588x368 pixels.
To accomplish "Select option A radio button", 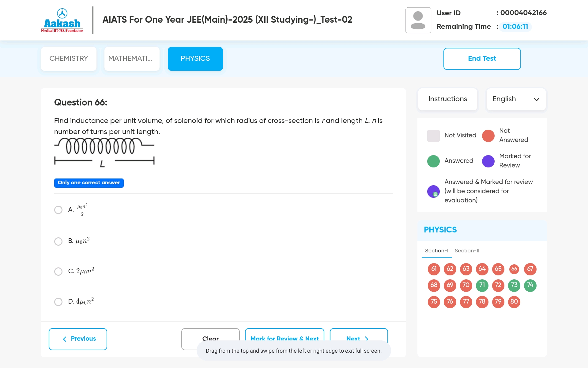I will pyautogui.click(x=58, y=210).
